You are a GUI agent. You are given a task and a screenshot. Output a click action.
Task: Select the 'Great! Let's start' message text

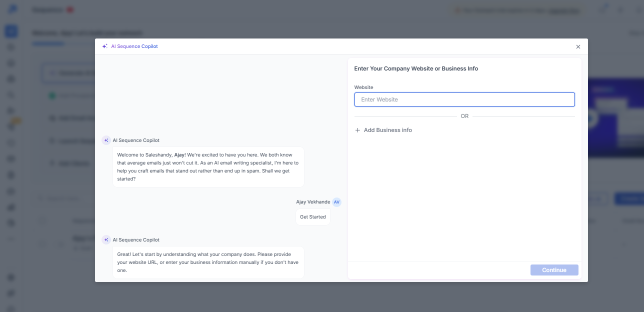click(208, 262)
